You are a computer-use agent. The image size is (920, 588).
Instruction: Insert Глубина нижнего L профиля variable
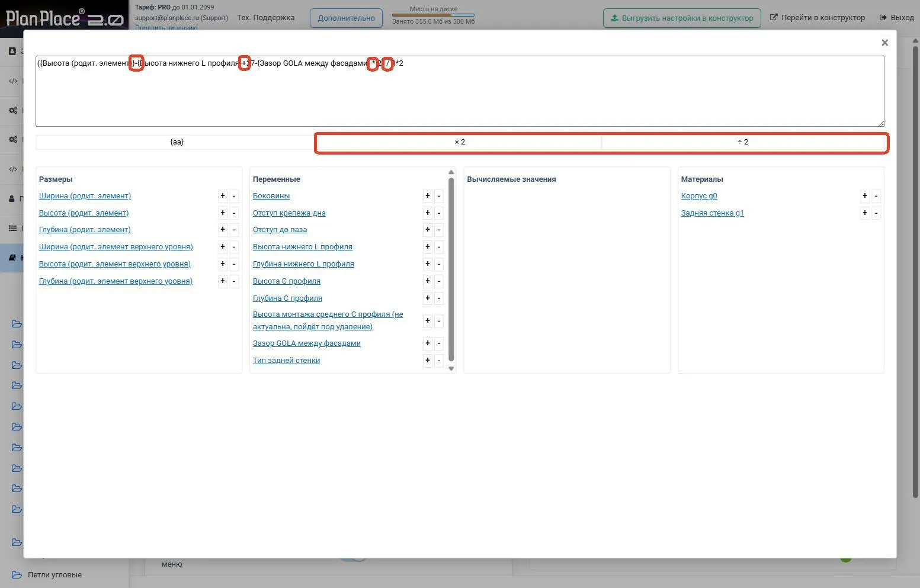(x=303, y=264)
